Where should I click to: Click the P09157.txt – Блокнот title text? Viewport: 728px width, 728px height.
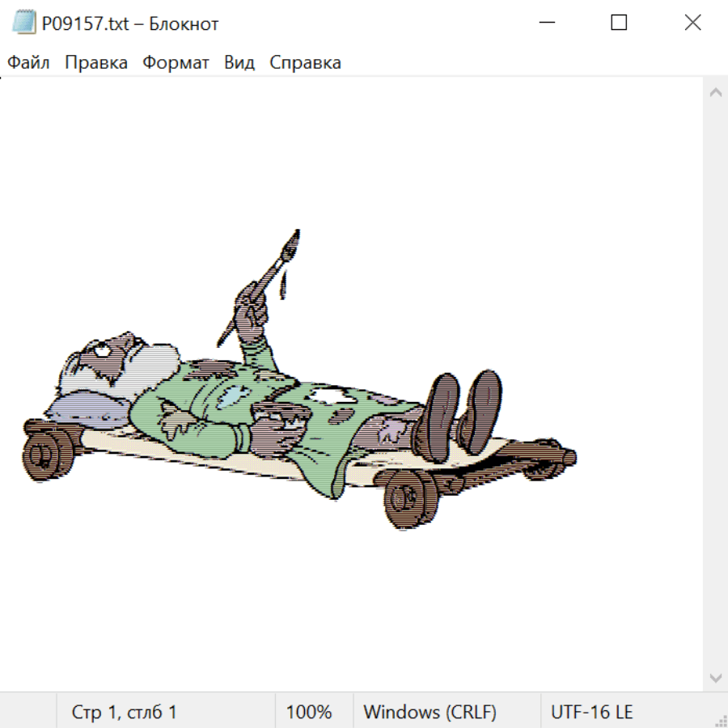click(130, 23)
